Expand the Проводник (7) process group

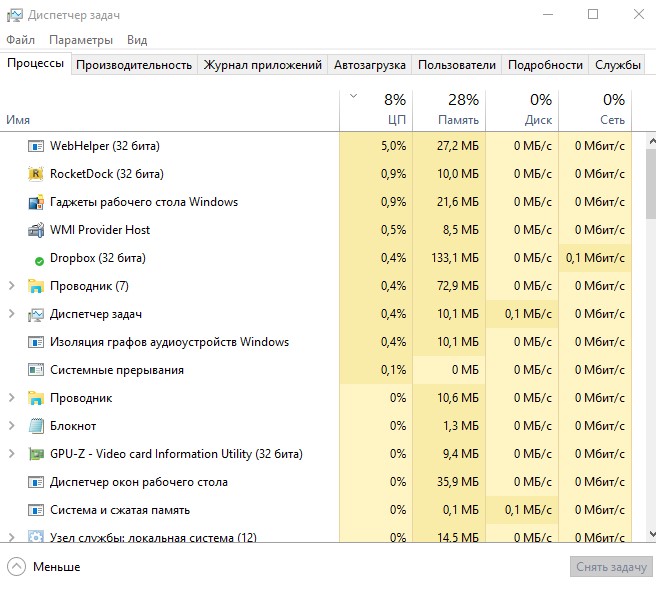(12, 286)
